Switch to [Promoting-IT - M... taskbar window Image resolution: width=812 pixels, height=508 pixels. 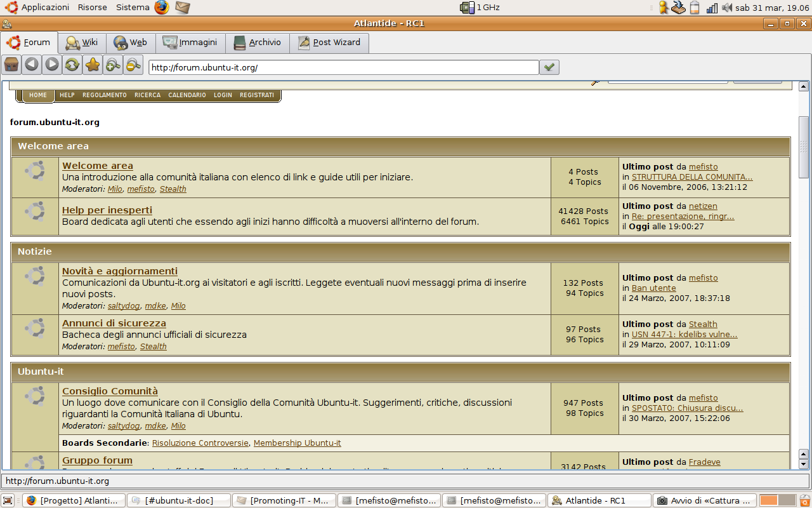tap(284, 500)
